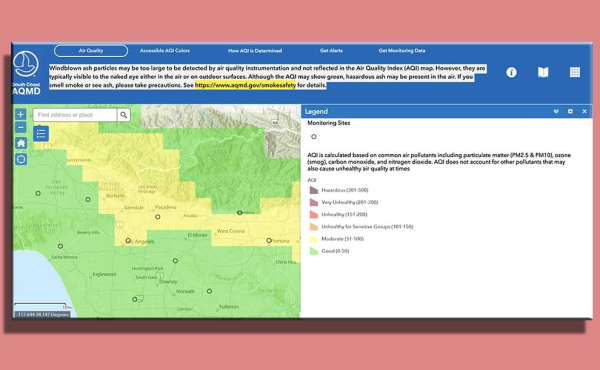600x370 pixels.
Task: Click the Very Unhealthy swatch
Action: click(314, 202)
